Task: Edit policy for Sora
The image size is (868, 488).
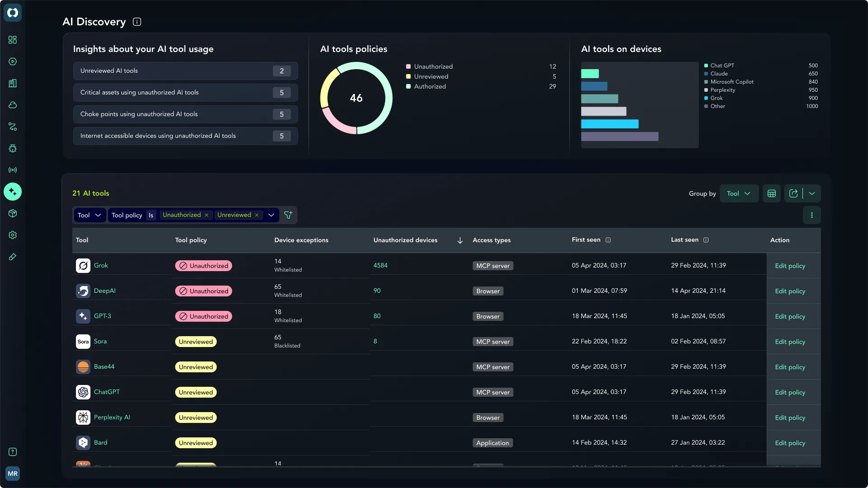Action: (x=790, y=342)
